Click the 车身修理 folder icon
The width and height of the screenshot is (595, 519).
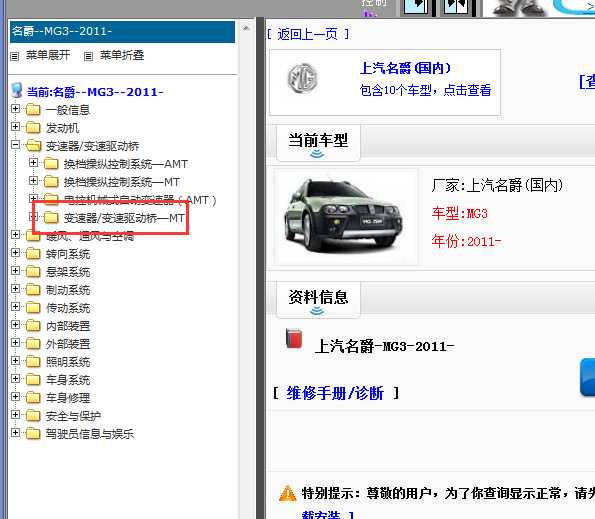pos(33,398)
